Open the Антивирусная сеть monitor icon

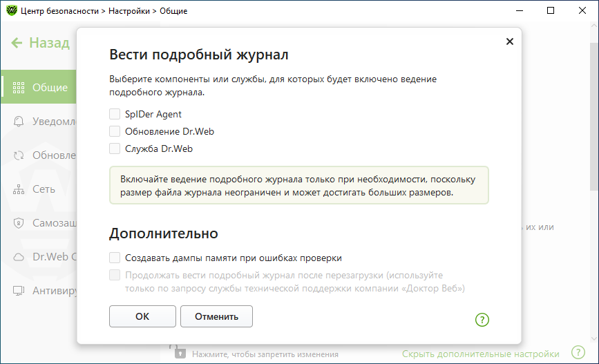(x=19, y=291)
